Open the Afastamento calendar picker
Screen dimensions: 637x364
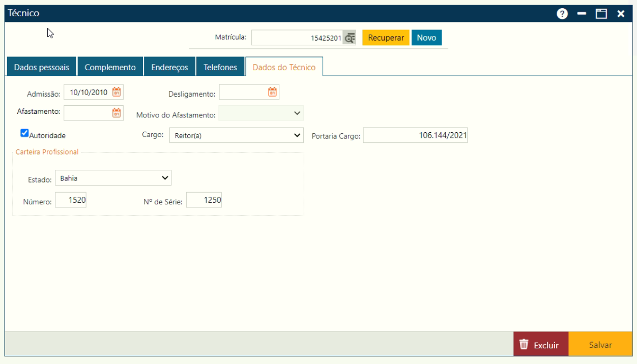tap(117, 113)
